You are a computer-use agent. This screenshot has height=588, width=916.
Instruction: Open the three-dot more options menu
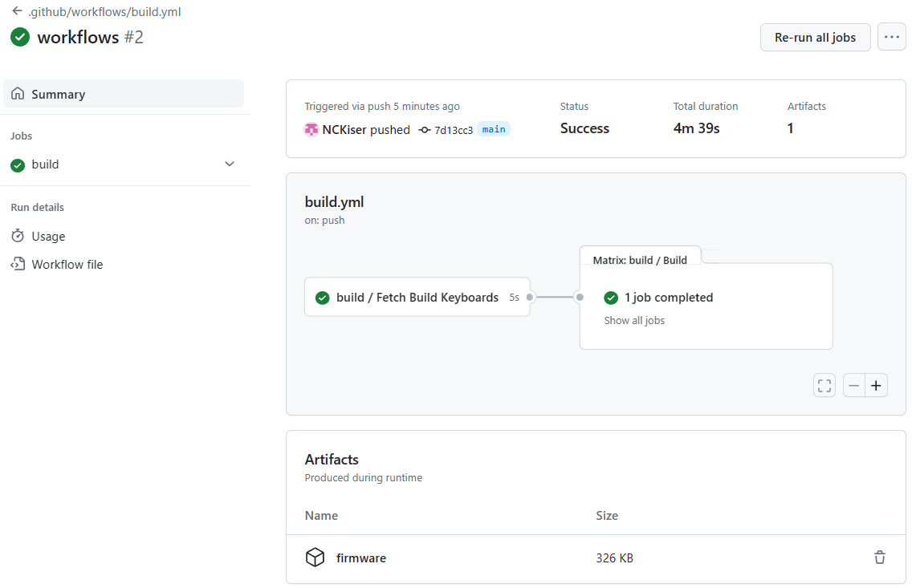tap(891, 37)
